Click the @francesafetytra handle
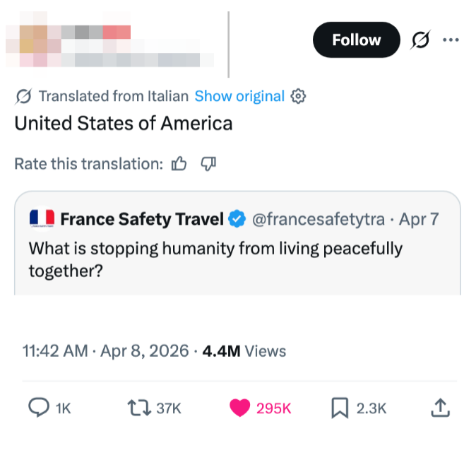This screenshot has width=476, height=465. (318, 219)
